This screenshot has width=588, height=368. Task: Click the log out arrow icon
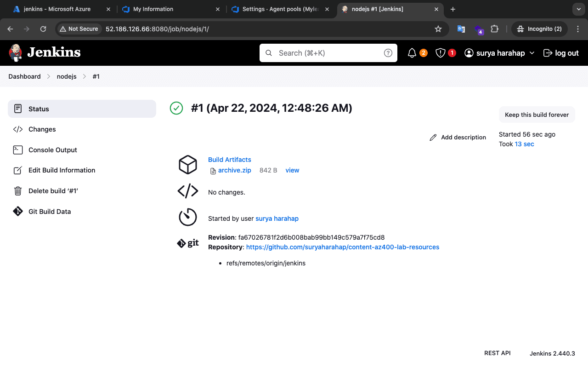[x=548, y=53]
